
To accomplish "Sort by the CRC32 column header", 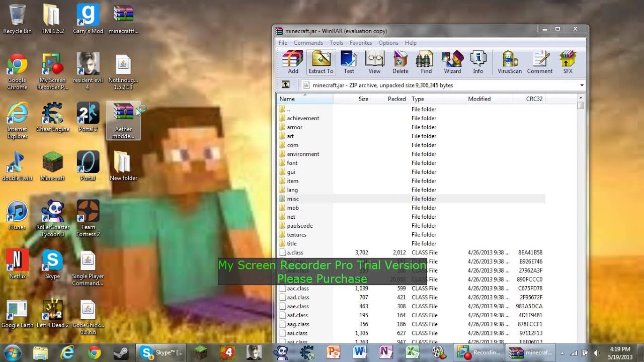I will (529, 99).
